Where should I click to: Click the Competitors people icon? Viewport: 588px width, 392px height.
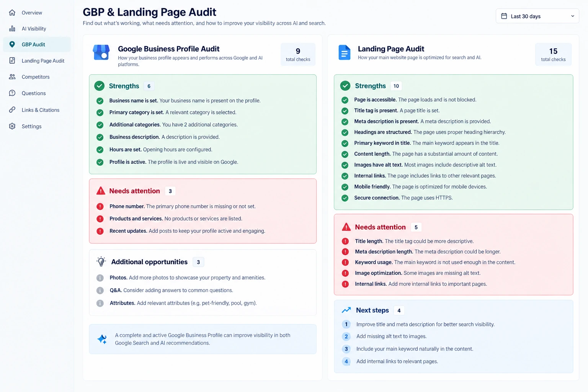(12, 77)
